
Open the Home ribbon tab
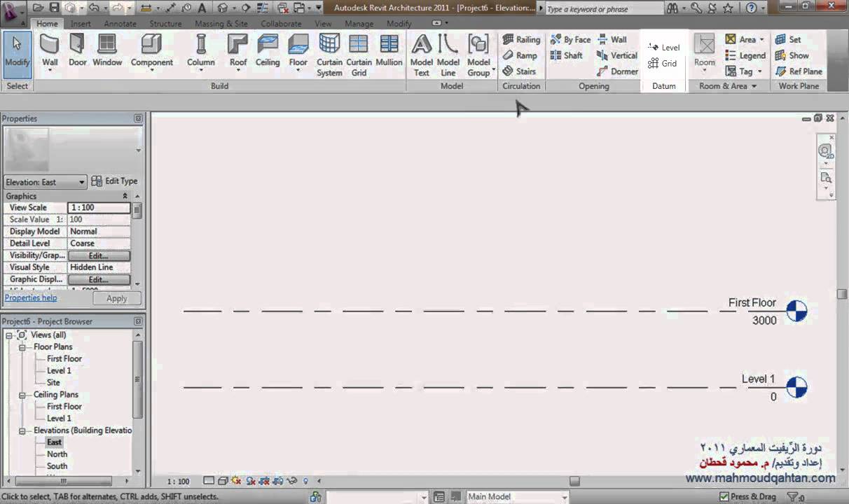[x=47, y=24]
